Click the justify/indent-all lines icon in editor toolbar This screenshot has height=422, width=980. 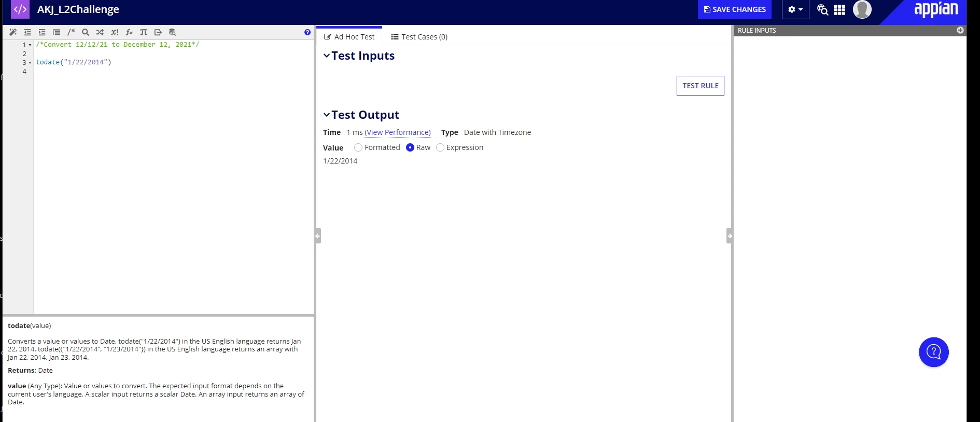point(57,32)
